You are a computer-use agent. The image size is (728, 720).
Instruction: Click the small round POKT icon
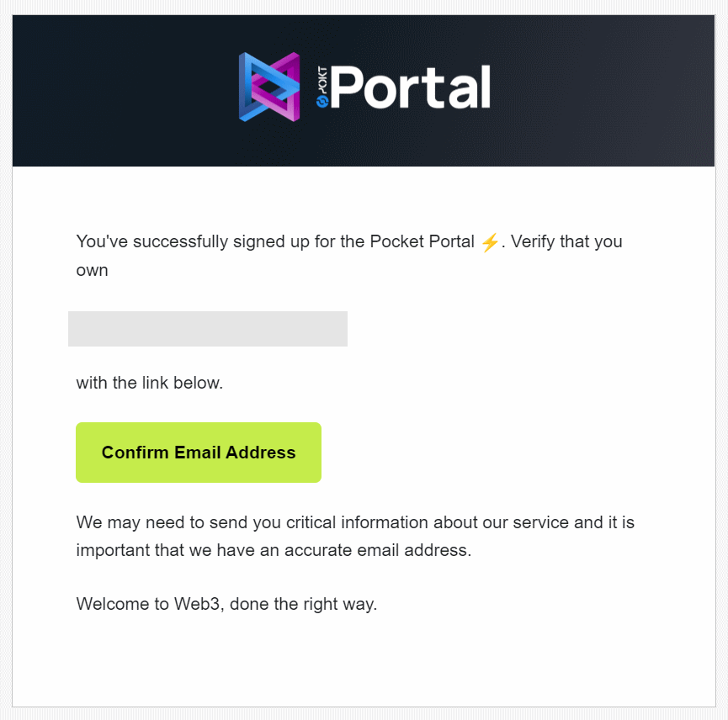(321, 102)
